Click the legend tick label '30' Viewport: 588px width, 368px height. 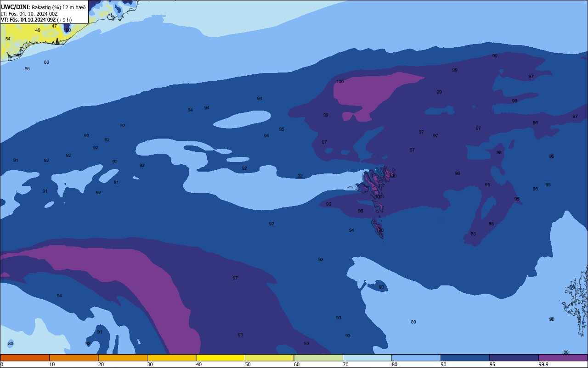(150, 364)
